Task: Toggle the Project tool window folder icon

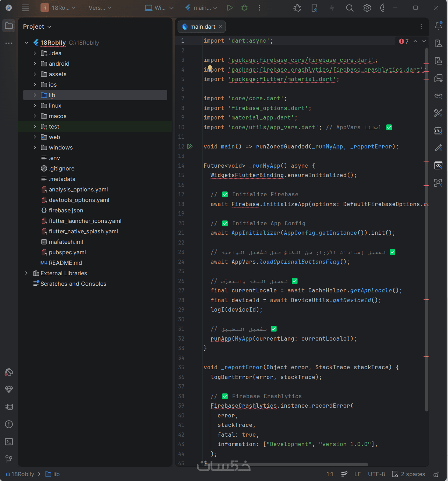Action: (x=9, y=26)
